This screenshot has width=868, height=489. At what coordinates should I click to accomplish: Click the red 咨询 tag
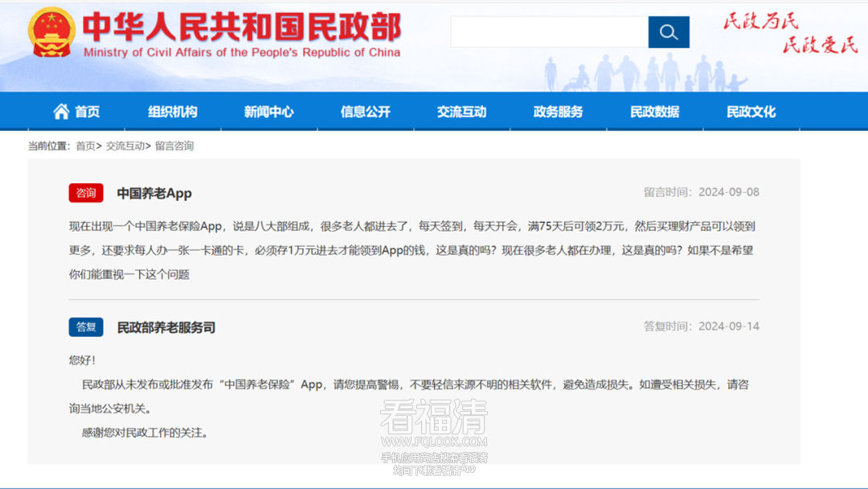click(x=86, y=193)
